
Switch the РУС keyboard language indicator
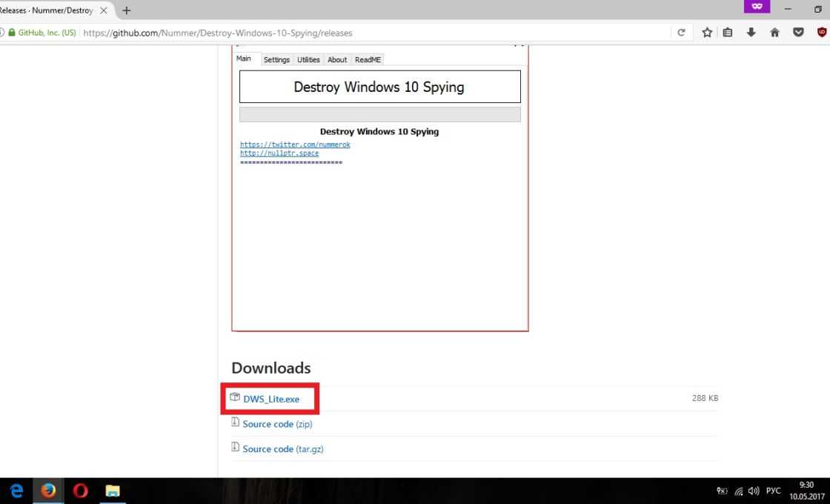(773, 491)
